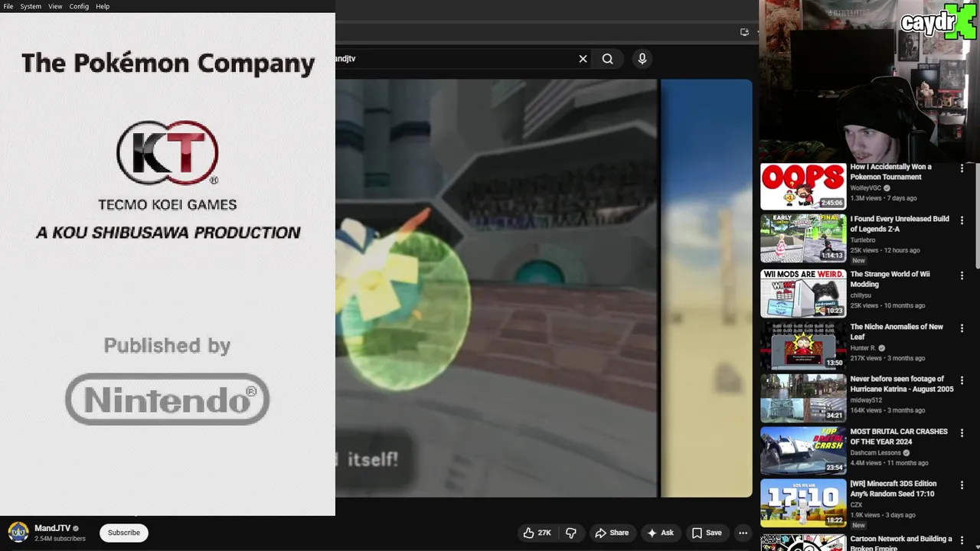
Task: Click title 'The Niche Anomalies of New Leaf'
Action: click(x=897, y=331)
